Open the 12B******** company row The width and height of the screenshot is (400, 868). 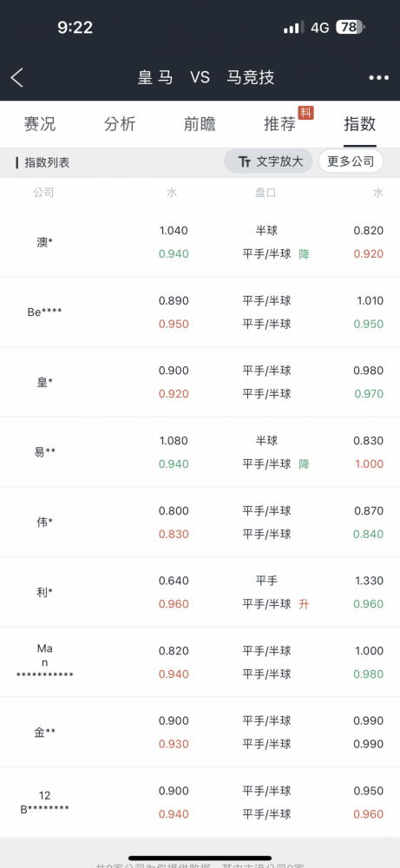pos(200,802)
